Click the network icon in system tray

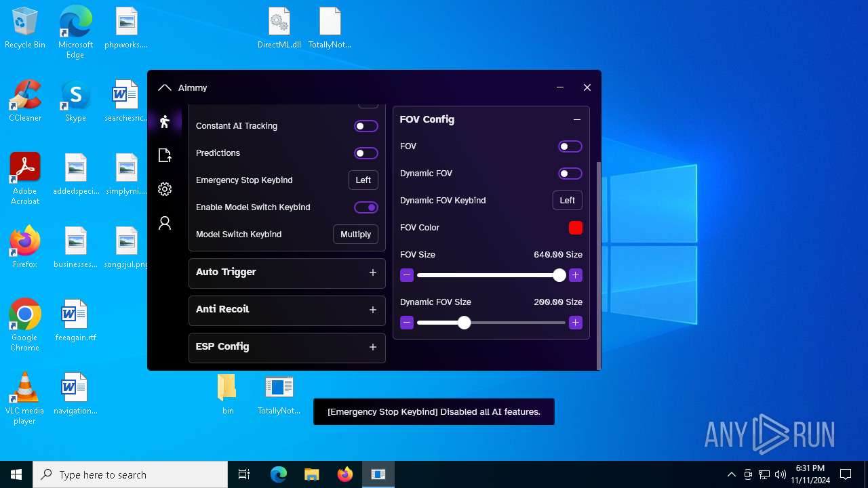pos(764,474)
